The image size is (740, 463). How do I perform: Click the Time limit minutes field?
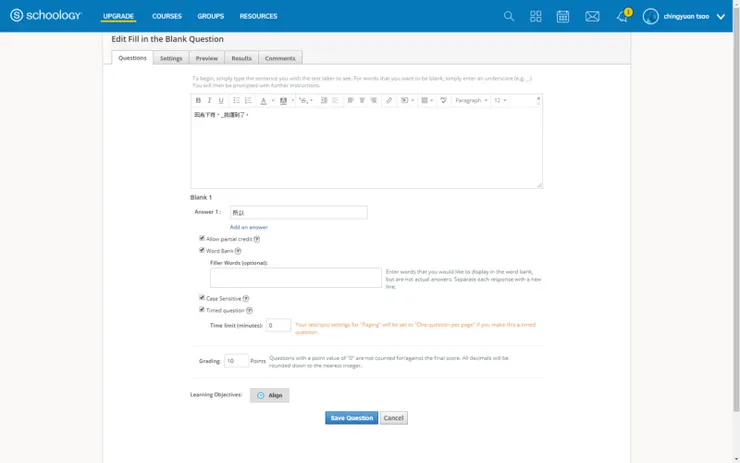click(x=278, y=325)
